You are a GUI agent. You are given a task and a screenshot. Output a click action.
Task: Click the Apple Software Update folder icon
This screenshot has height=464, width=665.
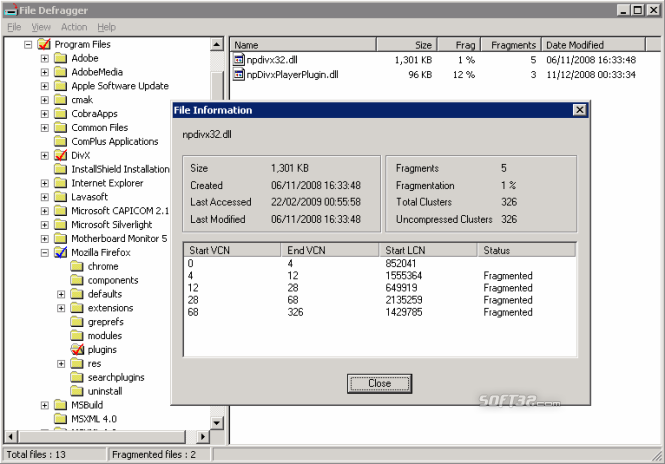[x=61, y=86]
